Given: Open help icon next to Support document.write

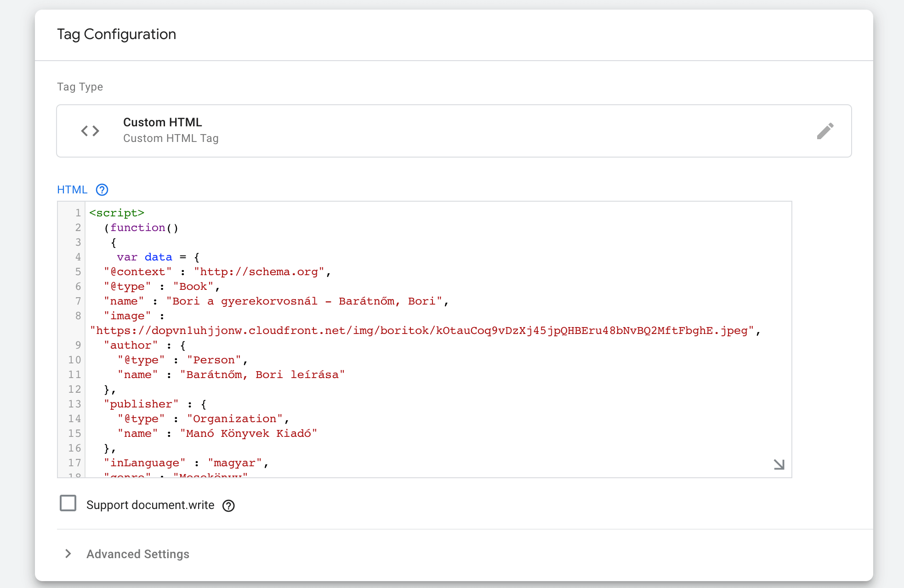Looking at the screenshot, I should tap(228, 506).
